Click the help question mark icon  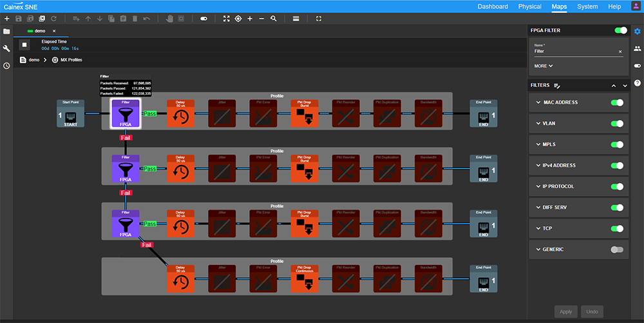(x=637, y=83)
